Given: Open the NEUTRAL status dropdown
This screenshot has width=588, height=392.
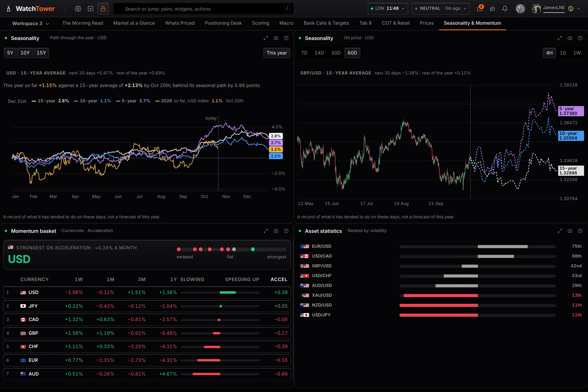Looking at the screenshot, I should (x=441, y=8).
